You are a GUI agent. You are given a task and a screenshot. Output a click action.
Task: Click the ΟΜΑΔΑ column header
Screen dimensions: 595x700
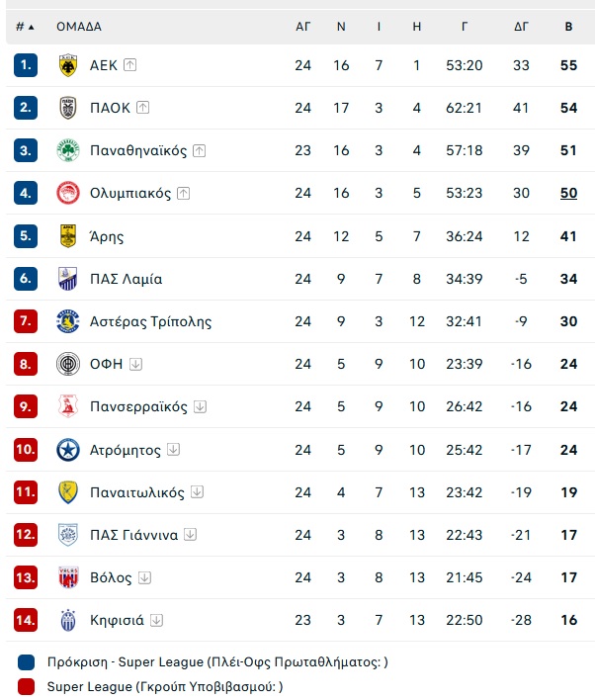click(x=79, y=27)
